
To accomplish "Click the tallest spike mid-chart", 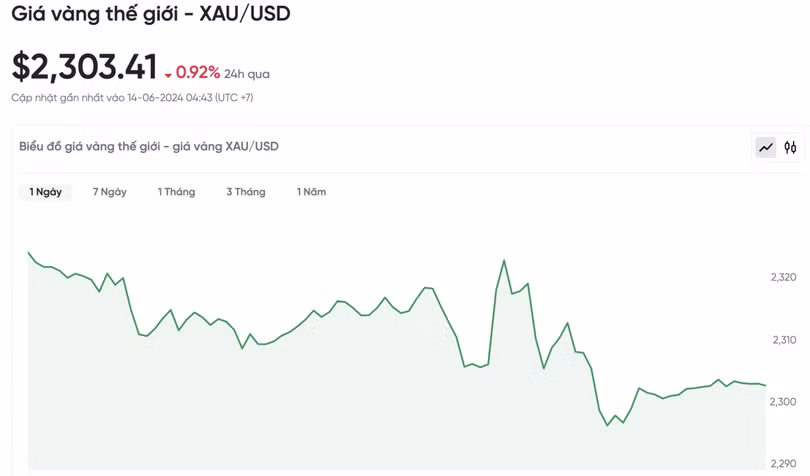I will pyautogui.click(x=503, y=261).
